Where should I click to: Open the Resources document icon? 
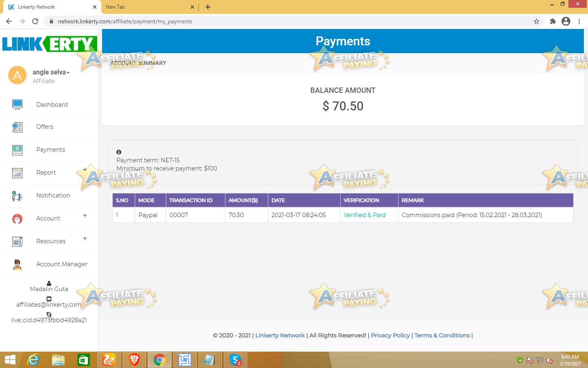point(17,242)
